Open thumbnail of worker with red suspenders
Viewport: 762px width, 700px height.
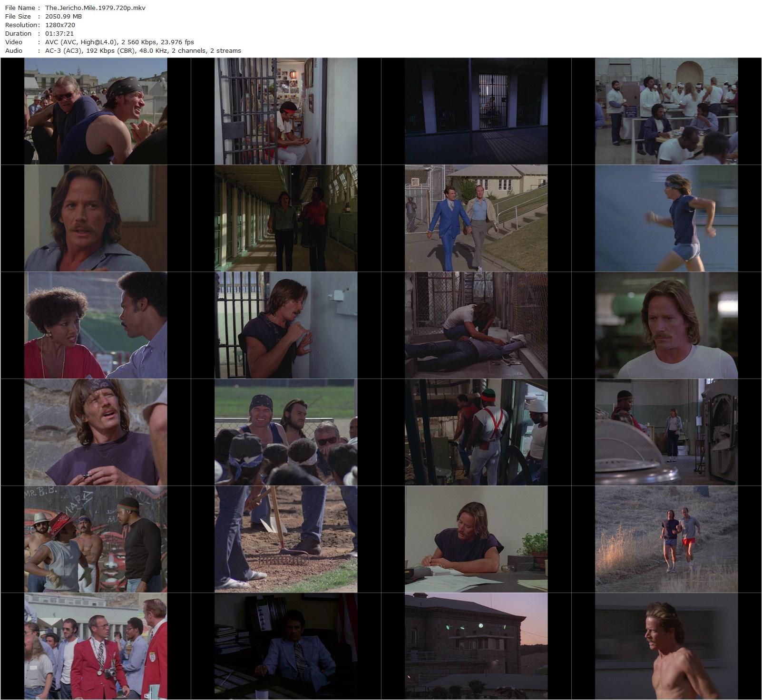(x=476, y=432)
